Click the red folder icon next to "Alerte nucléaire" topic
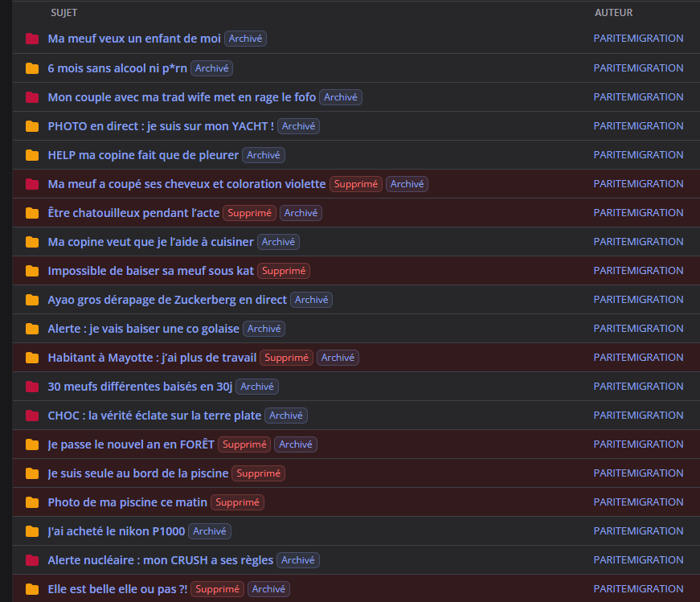 pyautogui.click(x=32, y=560)
